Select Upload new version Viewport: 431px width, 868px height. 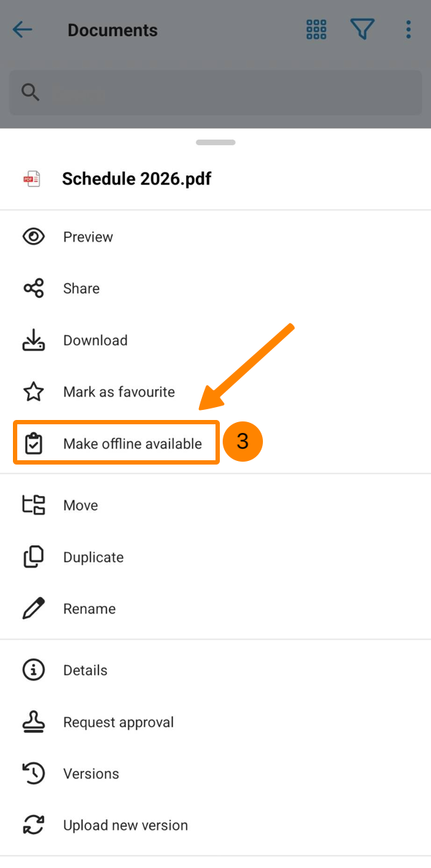click(x=126, y=825)
